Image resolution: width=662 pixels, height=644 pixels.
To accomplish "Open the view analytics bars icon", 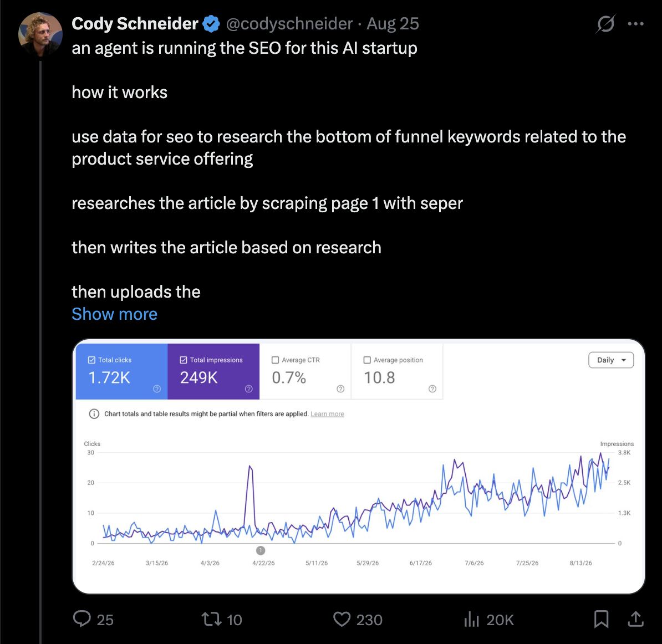I will [472, 619].
